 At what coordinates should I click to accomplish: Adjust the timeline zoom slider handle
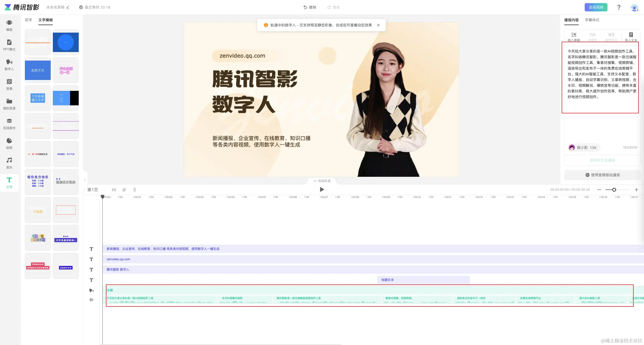(614, 190)
